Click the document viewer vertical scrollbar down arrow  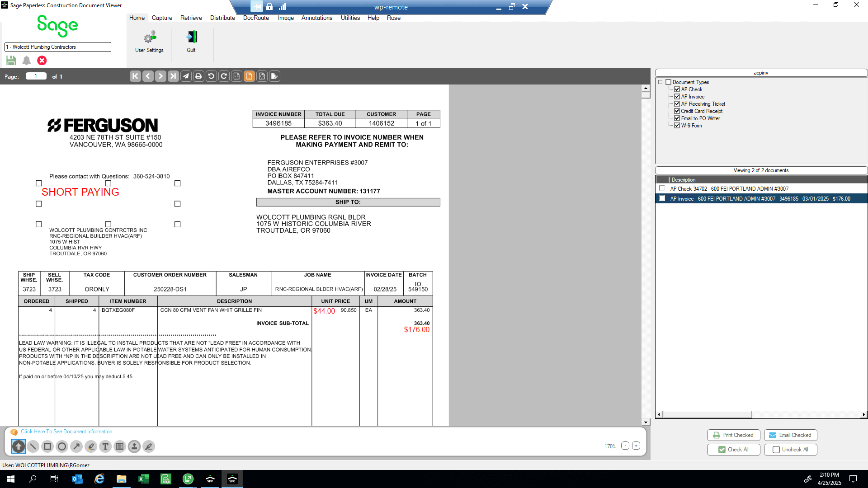[646, 422]
